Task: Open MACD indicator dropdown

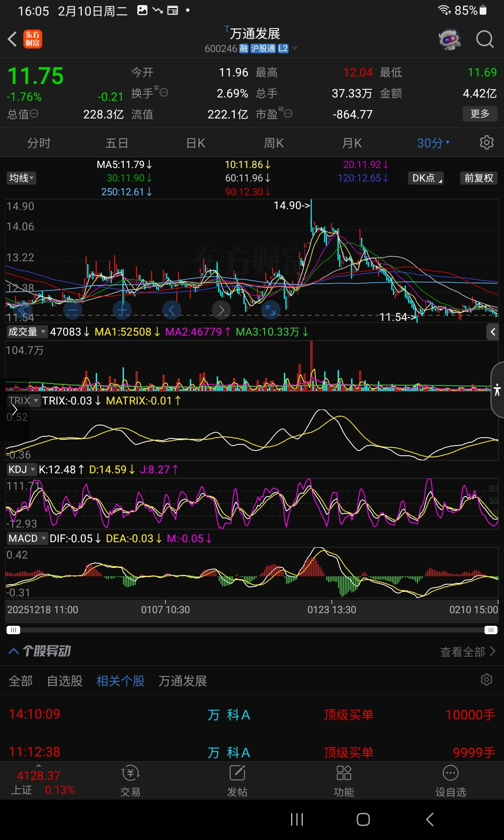Action: [27, 538]
